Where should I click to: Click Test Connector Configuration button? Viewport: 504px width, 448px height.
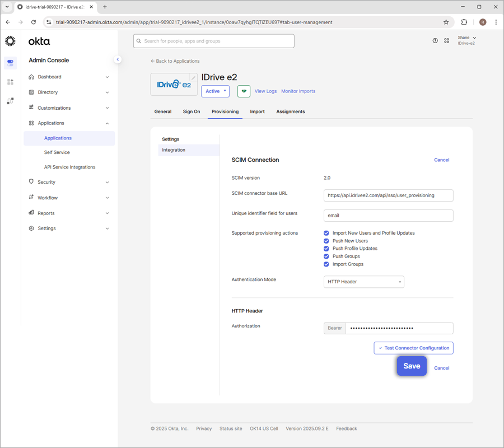(x=413, y=348)
